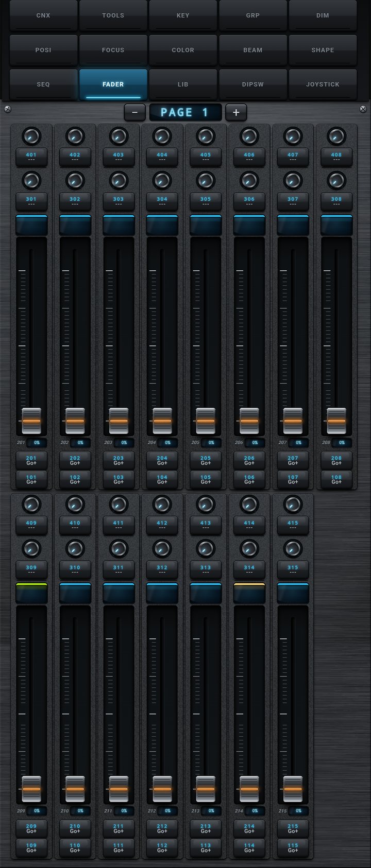Image resolution: width=371 pixels, height=868 pixels.
Task: Select the COLOR tab
Action: click(183, 50)
